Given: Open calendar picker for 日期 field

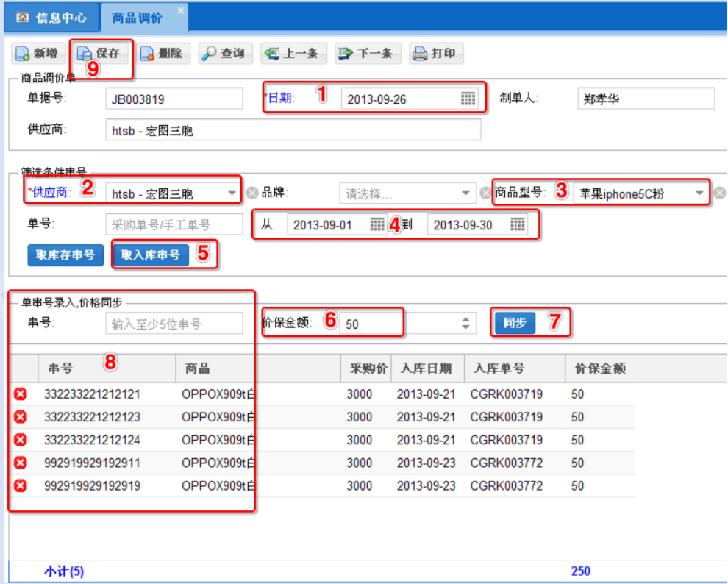Looking at the screenshot, I should pos(468,99).
